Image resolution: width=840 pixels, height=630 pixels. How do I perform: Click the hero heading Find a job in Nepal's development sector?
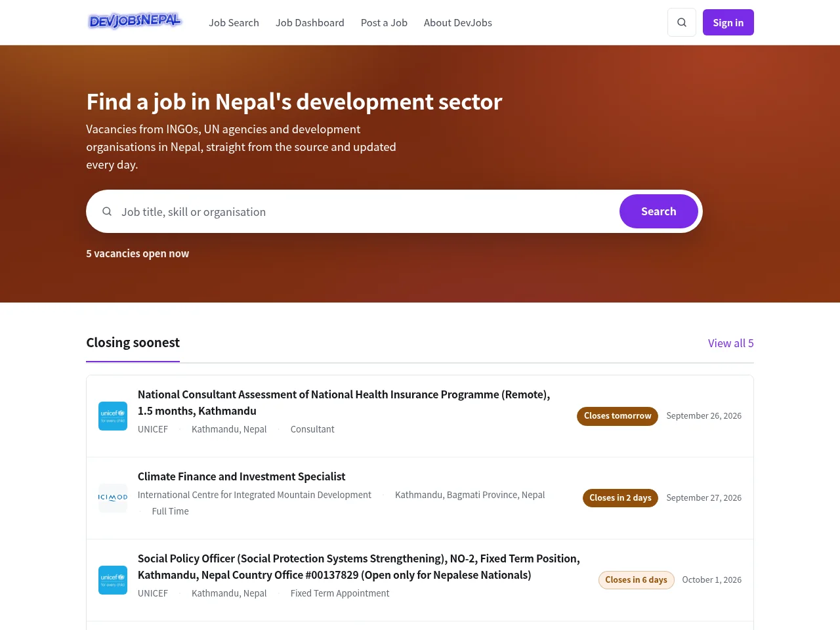click(294, 102)
